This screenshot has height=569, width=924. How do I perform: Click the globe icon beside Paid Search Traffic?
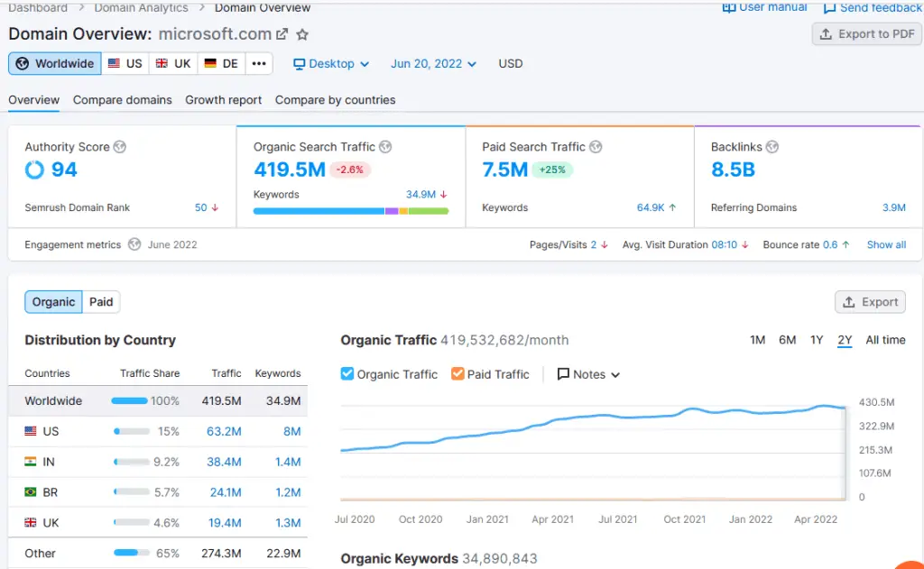click(x=596, y=147)
